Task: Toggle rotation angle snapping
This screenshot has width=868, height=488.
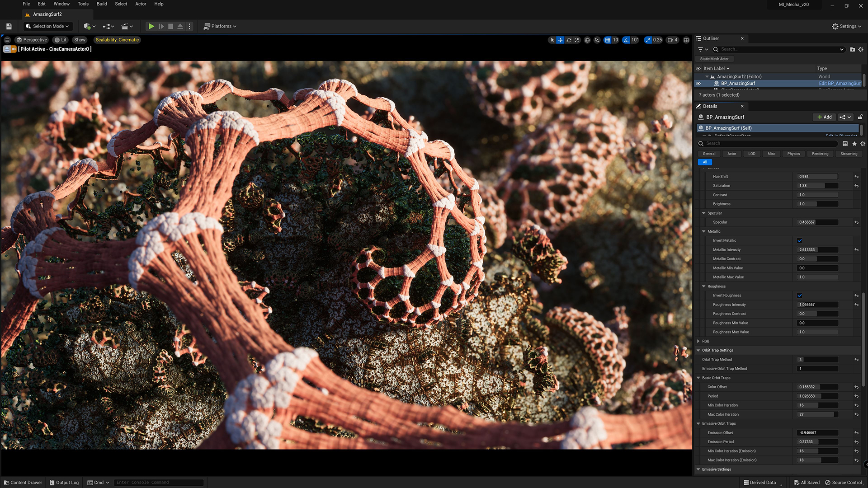Action: [626, 40]
